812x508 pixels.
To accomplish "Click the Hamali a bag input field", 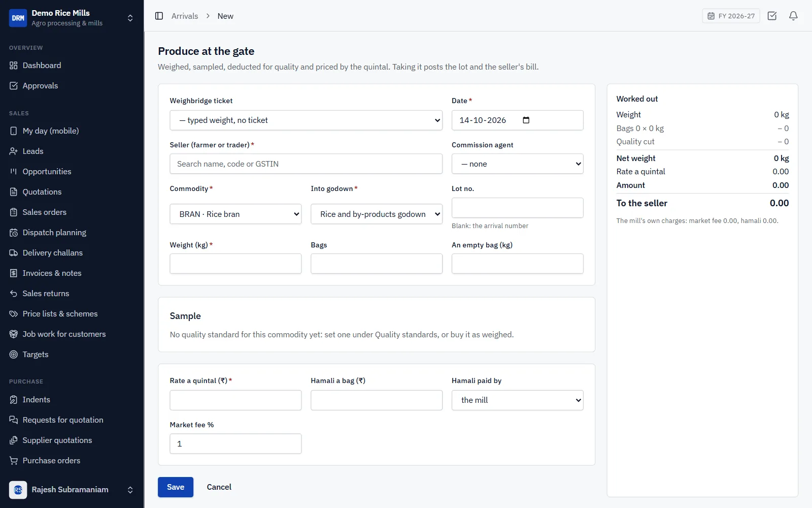I will 377,400.
